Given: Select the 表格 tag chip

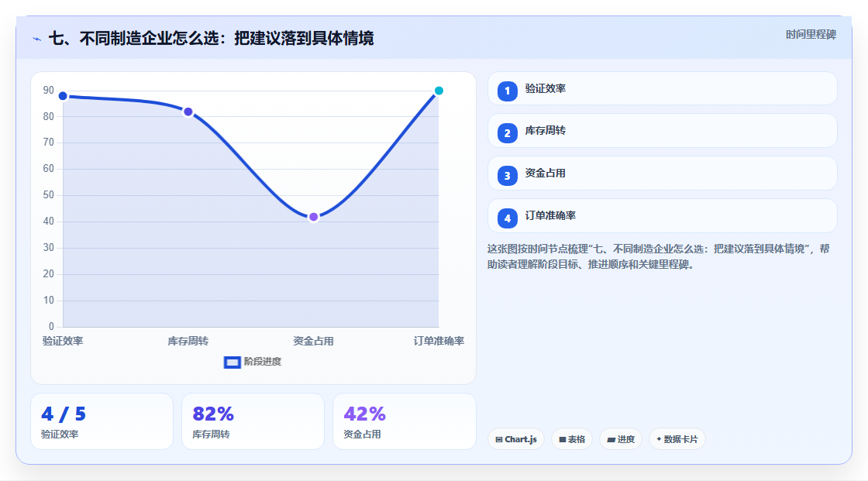Looking at the screenshot, I should point(572,439).
